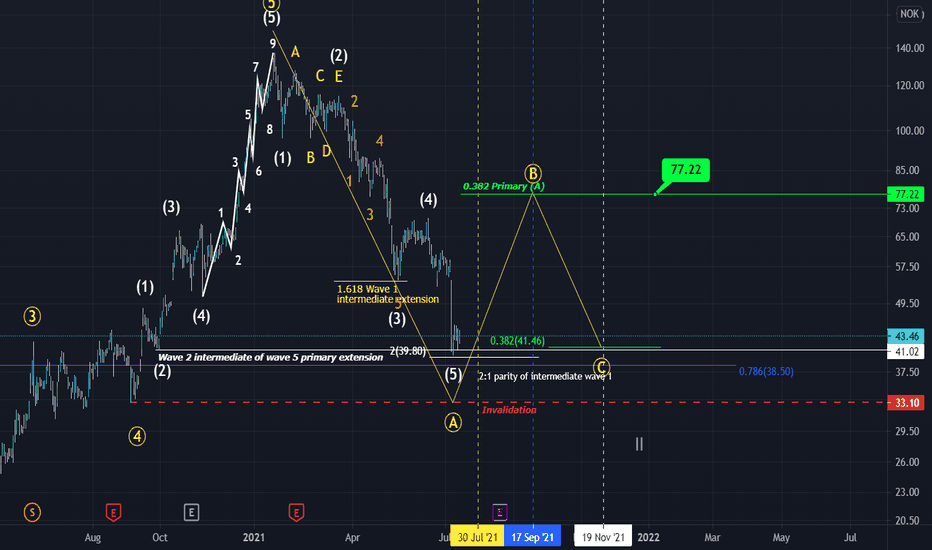932x550 pixels.
Task: Select the circled yellow A wave label
Action: (x=453, y=423)
